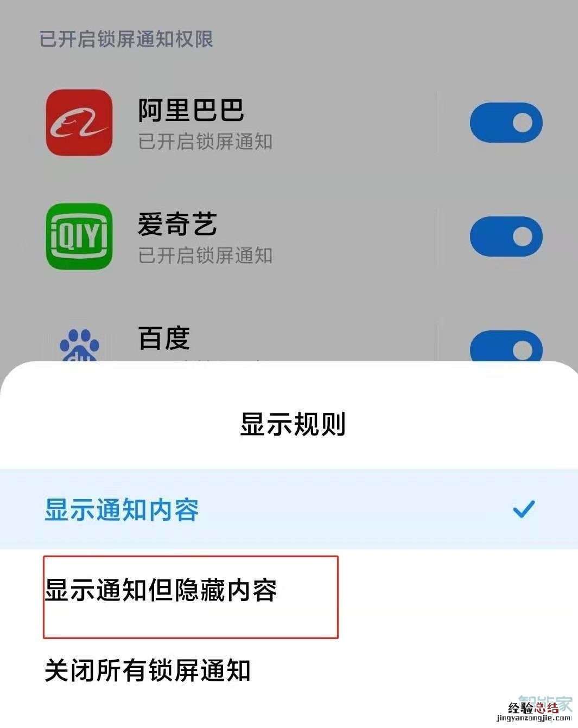The width and height of the screenshot is (578, 728).
Task: Tap 已开启锁屏通知权限 section header
Action: pos(126,39)
